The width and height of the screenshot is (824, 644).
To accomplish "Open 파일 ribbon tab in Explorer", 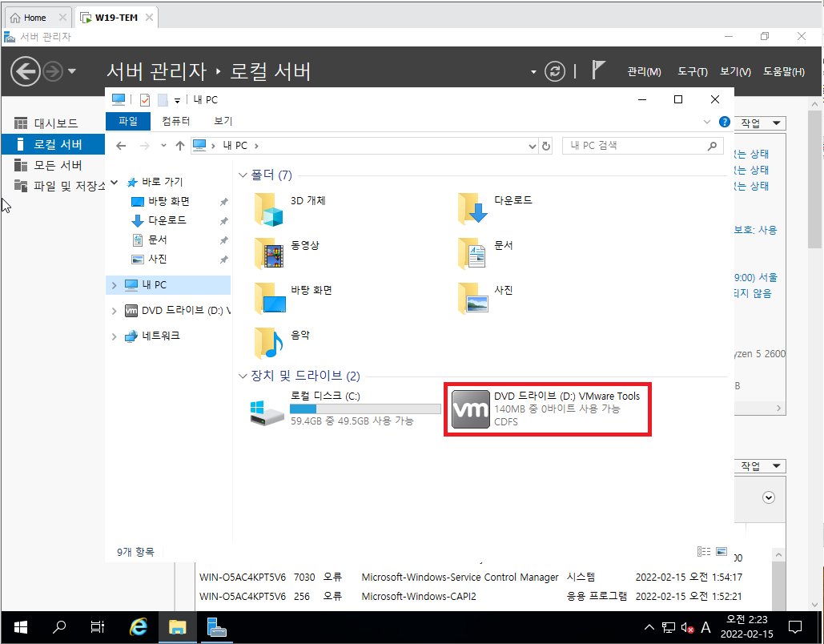I will click(x=127, y=121).
